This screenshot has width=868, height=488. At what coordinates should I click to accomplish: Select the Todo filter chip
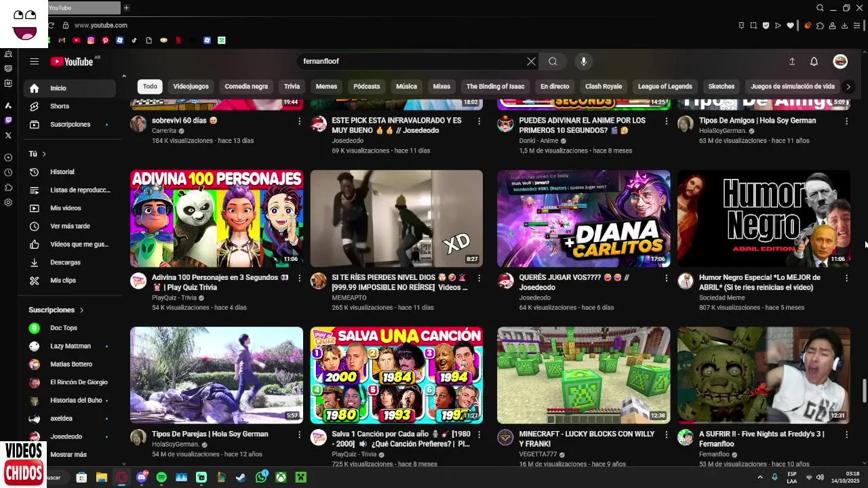click(x=150, y=86)
